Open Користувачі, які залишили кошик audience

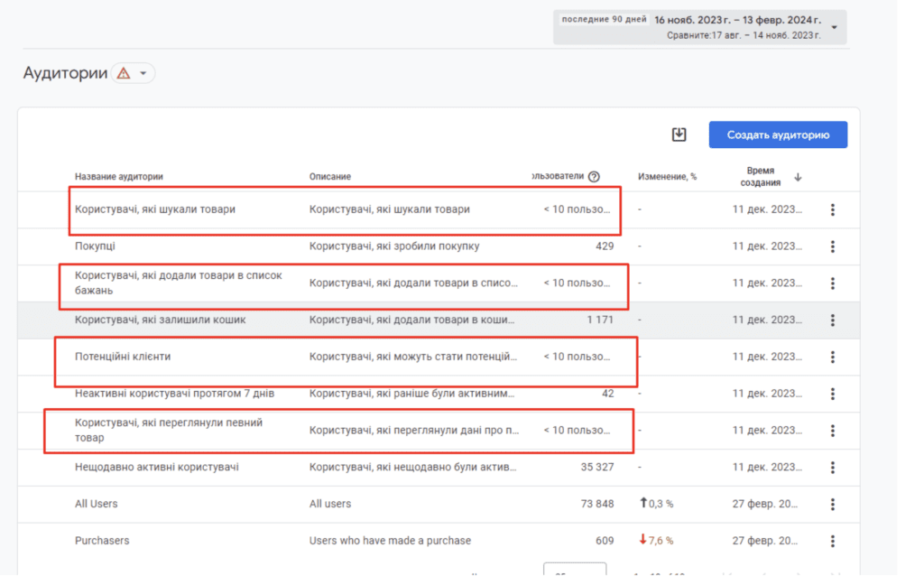point(161,320)
